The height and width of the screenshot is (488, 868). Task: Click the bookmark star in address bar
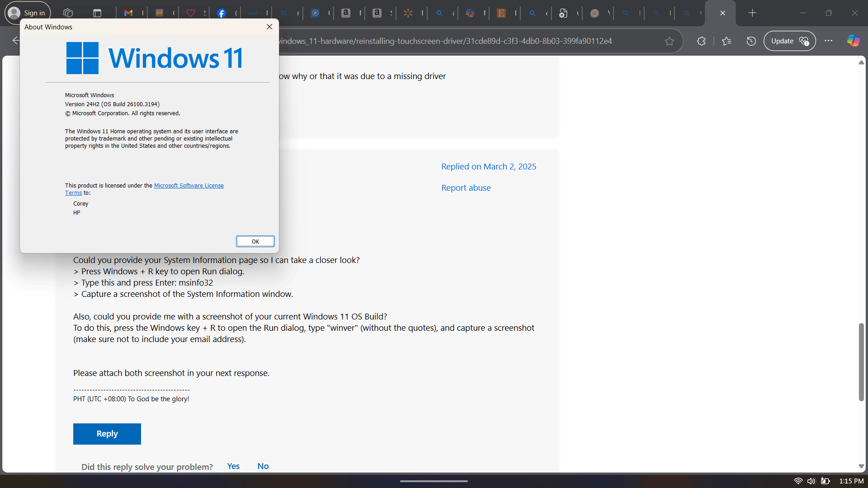[x=670, y=41]
